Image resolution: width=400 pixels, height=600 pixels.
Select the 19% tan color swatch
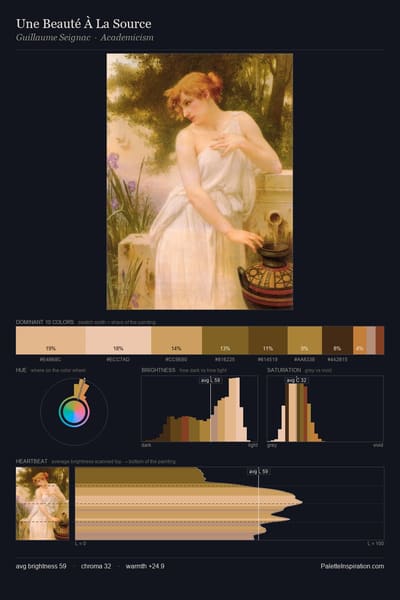point(51,340)
